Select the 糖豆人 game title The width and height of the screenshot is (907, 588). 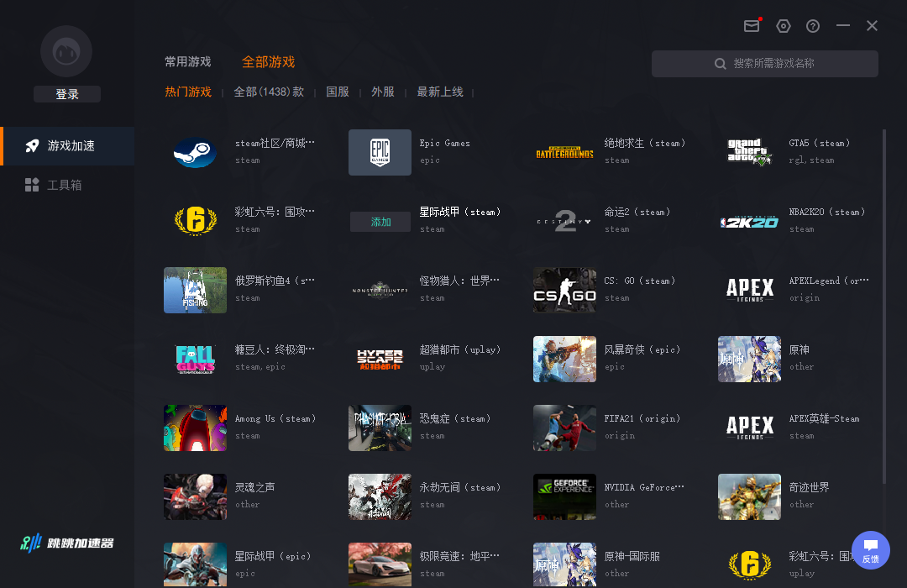275,349
